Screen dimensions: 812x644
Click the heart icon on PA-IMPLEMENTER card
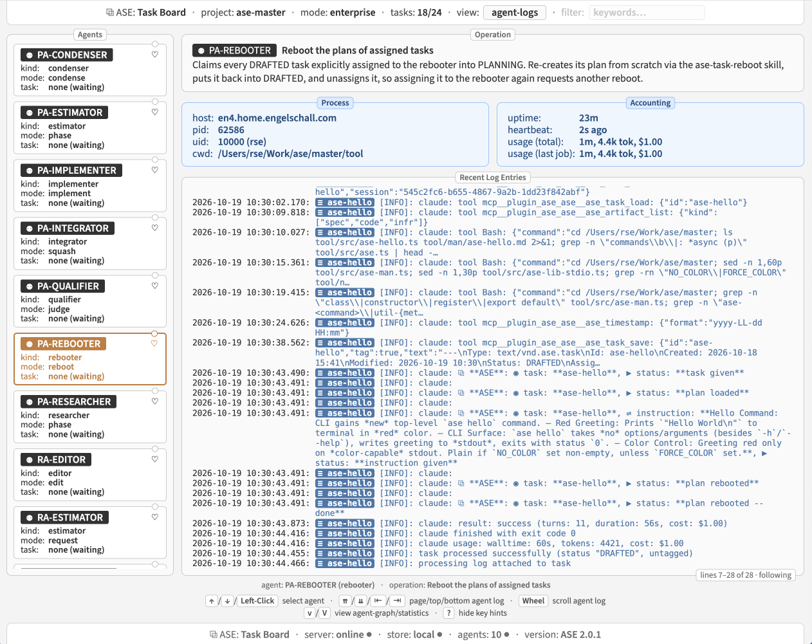click(154, 170)
